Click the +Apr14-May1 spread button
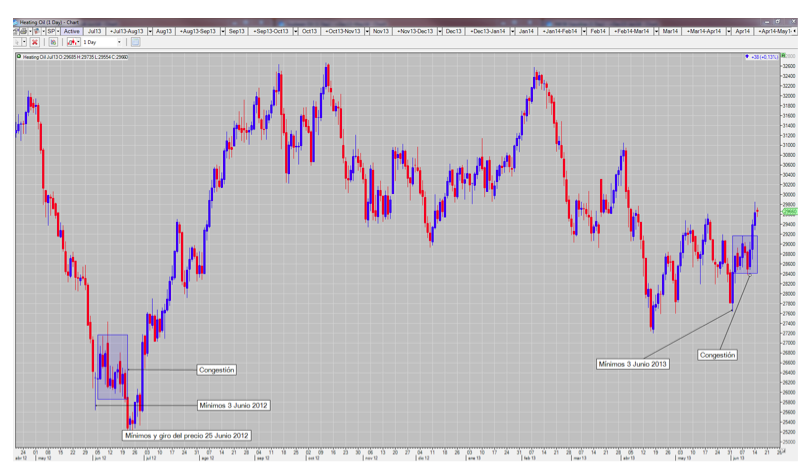Screen dimensions: 809x472 pos(773,31)
